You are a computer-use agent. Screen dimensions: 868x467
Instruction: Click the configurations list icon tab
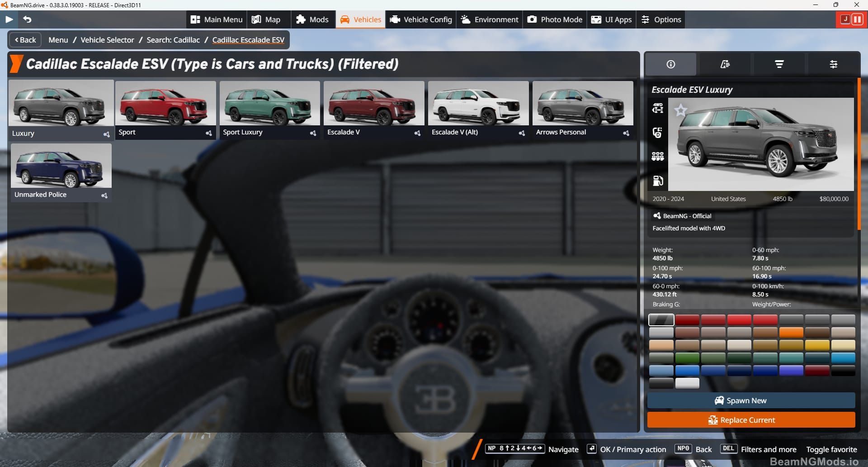(x=725, y=64)
